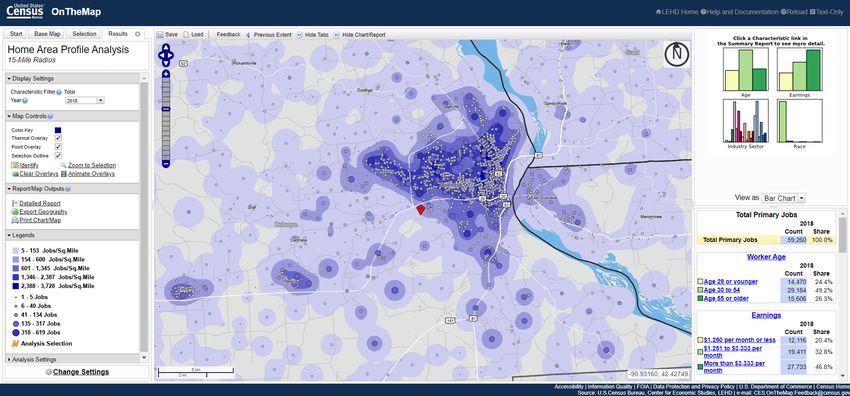Viewport: 850px width, 396px height.
Task: Click the map pan compass control
Action: (166, 55)
